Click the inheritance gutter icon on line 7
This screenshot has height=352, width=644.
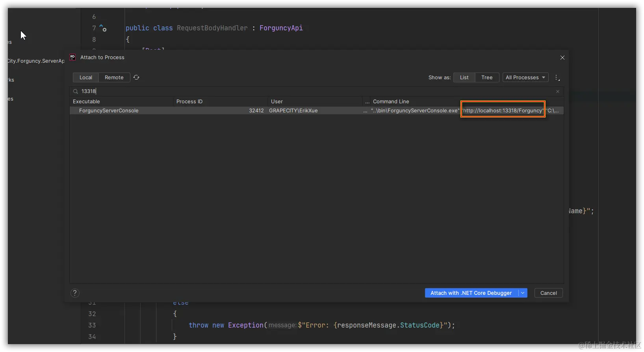point(103,28)
